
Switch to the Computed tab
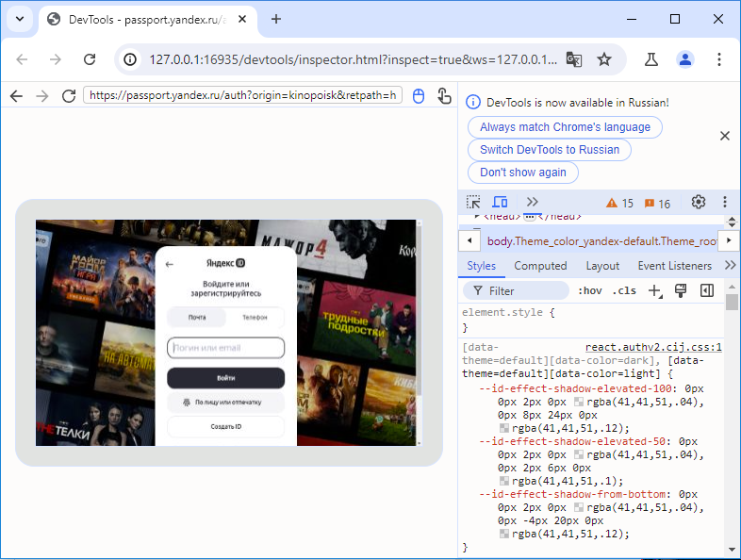540,266
